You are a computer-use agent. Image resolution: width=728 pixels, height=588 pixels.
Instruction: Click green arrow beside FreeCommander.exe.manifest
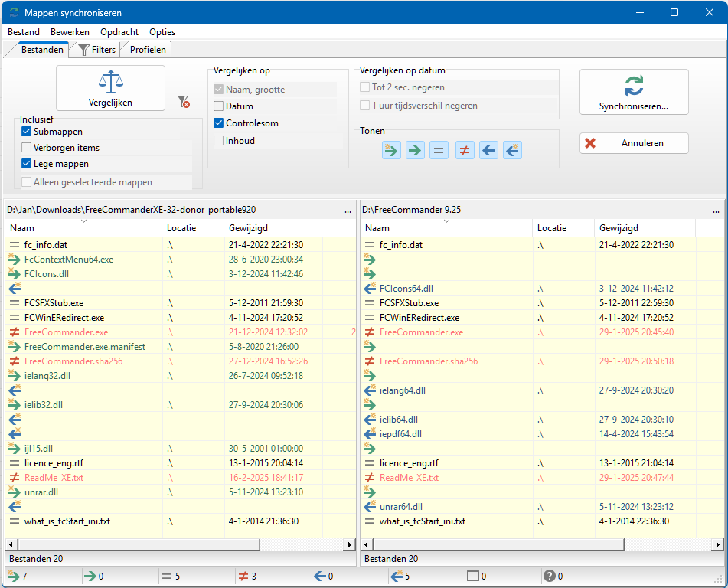[x=15, y=347]
